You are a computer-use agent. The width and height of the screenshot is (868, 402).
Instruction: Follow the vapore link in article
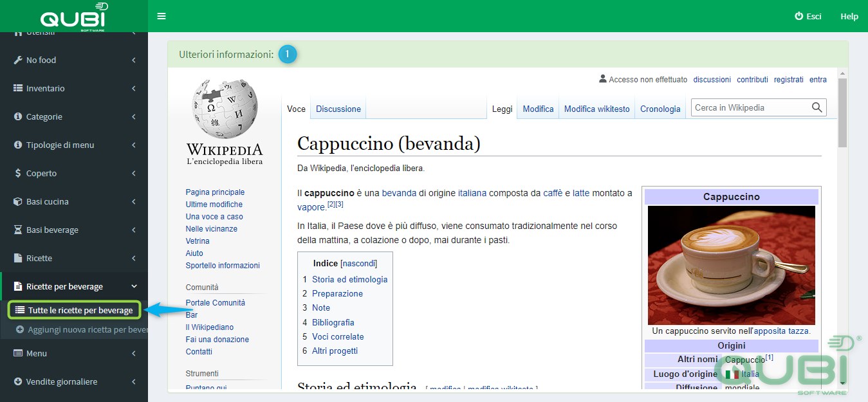(311, 207)
